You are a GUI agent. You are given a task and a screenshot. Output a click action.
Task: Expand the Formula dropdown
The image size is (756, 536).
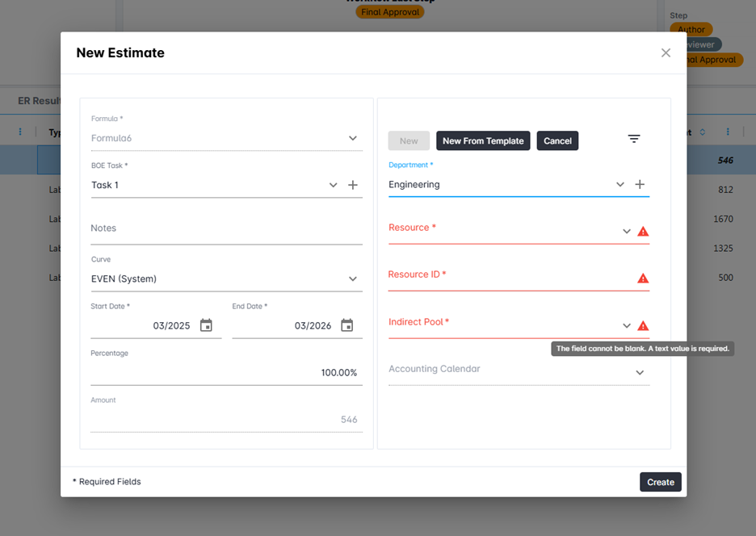click(x=353, y=138)
